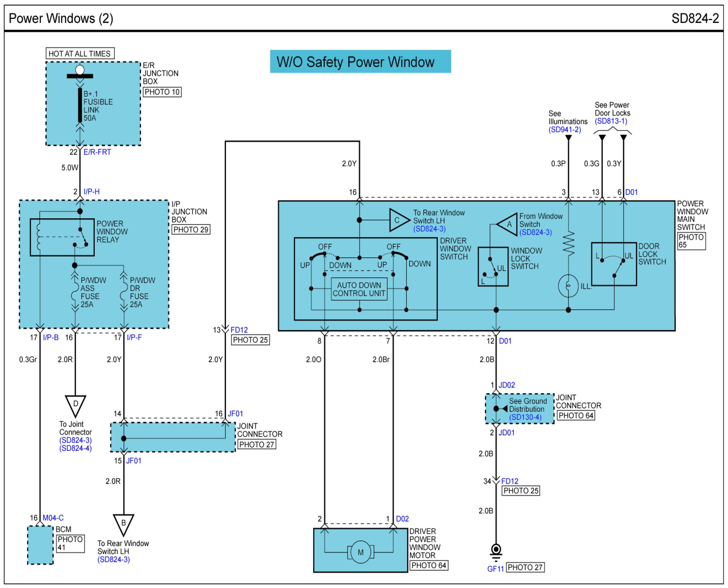
Task: Click the SD941-2 Illuminations reference link
Action: tap(564, 129)
